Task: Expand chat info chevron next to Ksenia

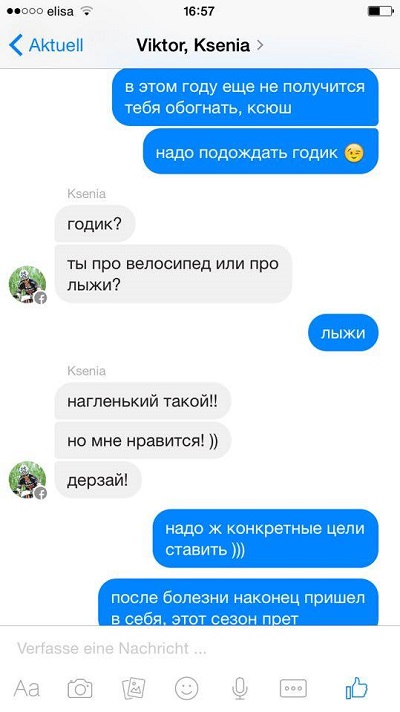Action: tap(260, 45)
